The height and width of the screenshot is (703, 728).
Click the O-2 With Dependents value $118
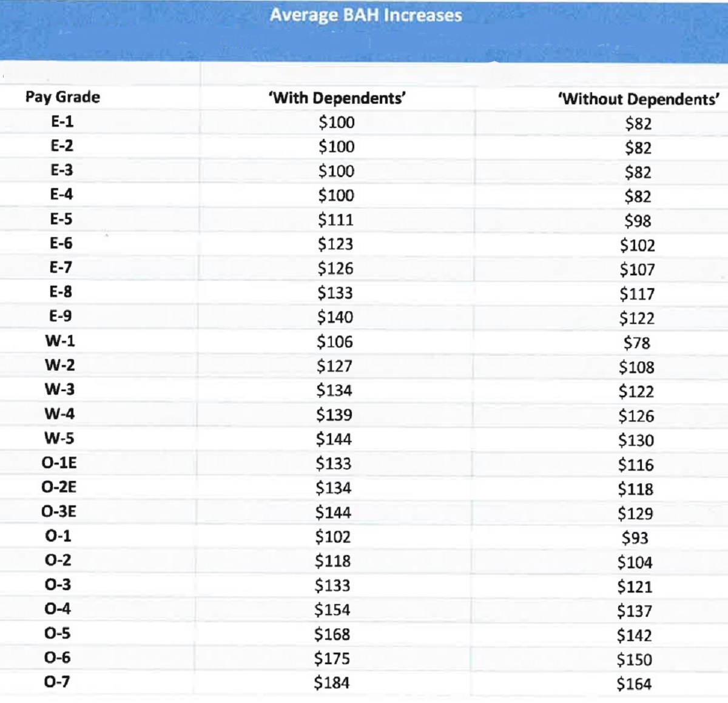click(333, 561)
